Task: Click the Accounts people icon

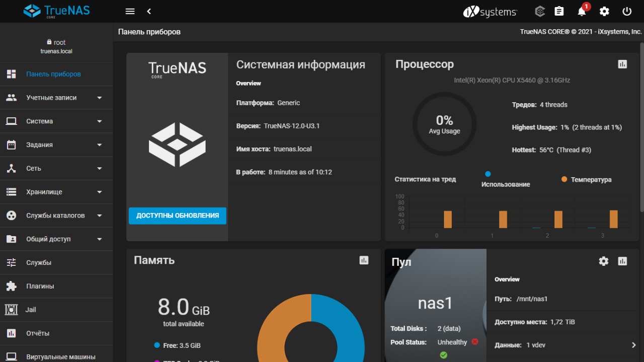Action: (11, 98)
